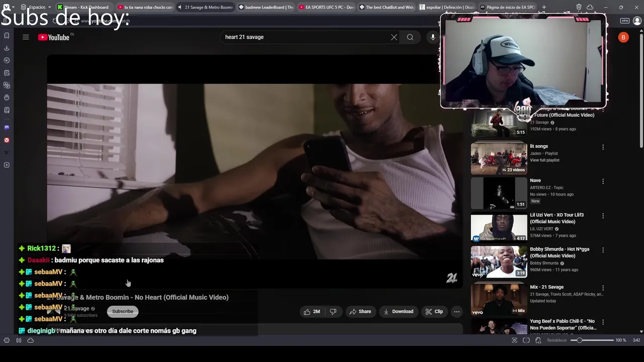This screenshot has width=644, height=362.
Task: Start voice search with microphone
Action: coord(433,37)
